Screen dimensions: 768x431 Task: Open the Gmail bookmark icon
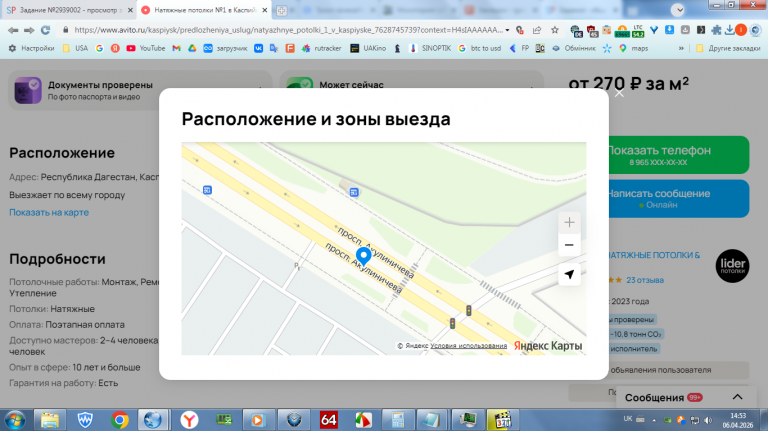[176, 48]
